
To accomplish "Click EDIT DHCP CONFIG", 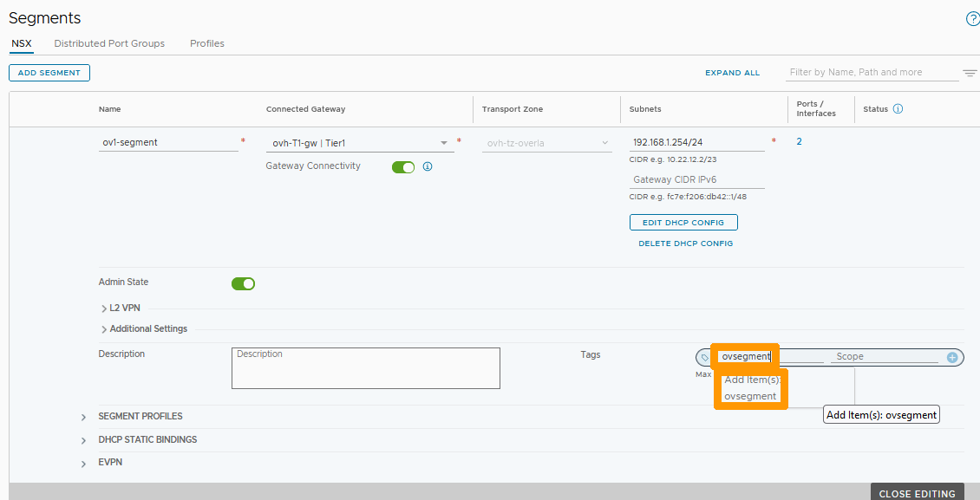I will (683, 222).
